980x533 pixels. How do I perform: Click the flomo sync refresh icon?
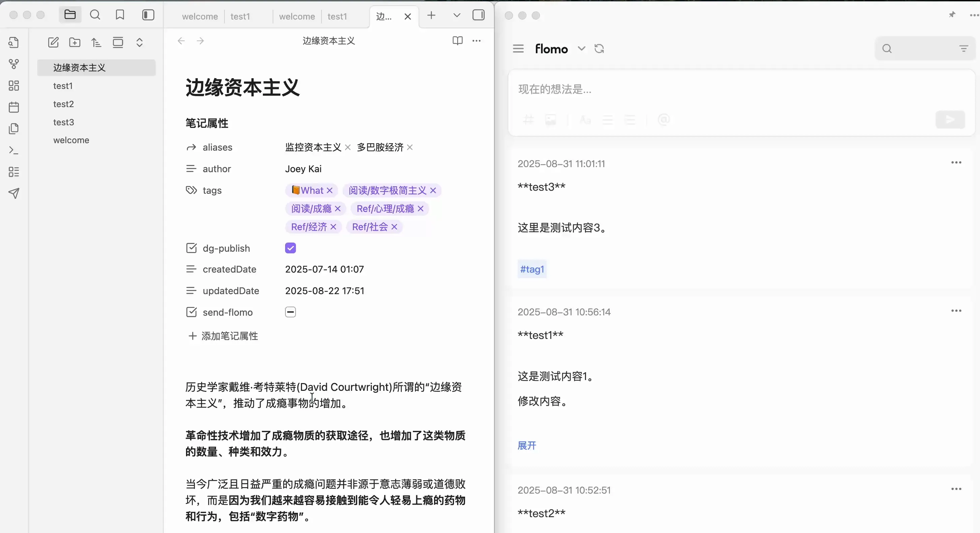(599, 49)
